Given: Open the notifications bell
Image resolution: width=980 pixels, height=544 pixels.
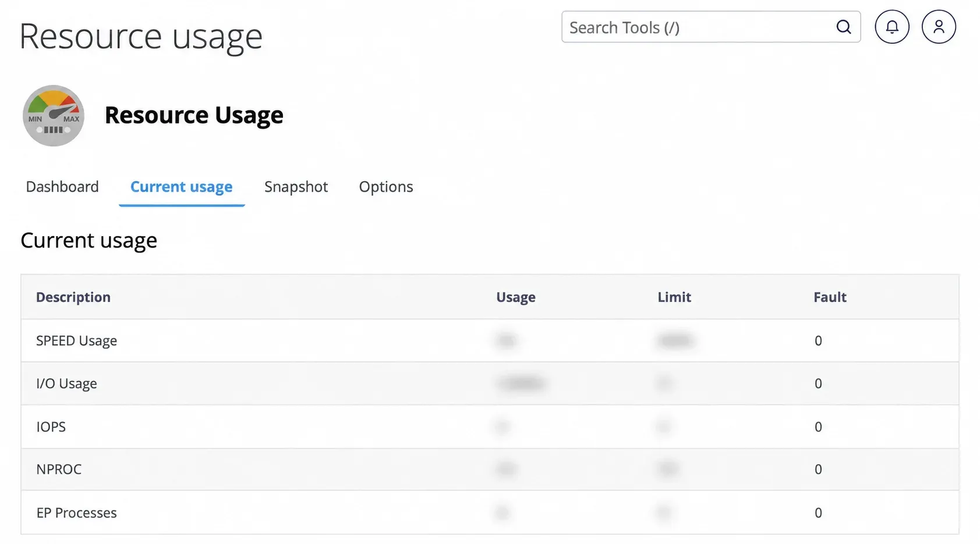Looking at the screenshot, I should pos(891,27).
